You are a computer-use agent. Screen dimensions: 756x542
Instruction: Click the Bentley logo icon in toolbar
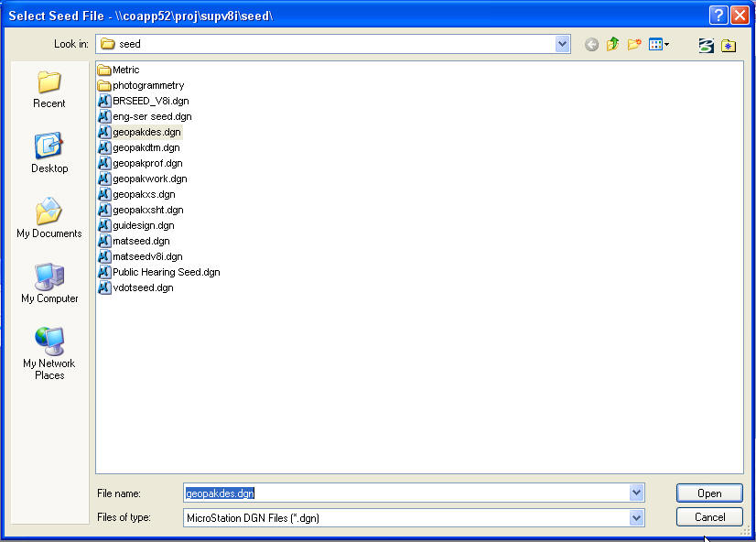pyautogui.click(x=706, y=45)
